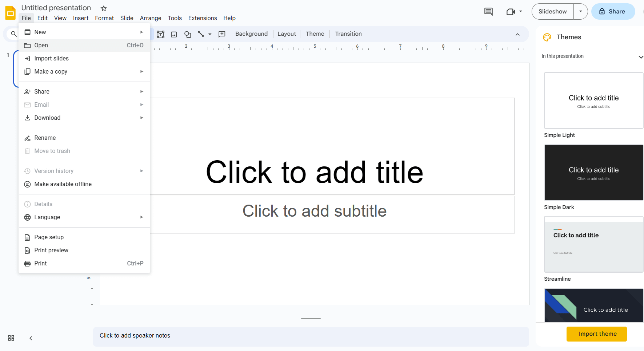Collapse the In this presentation section
The width and height of the screenshot is (644, 351).
coord(641,57)
